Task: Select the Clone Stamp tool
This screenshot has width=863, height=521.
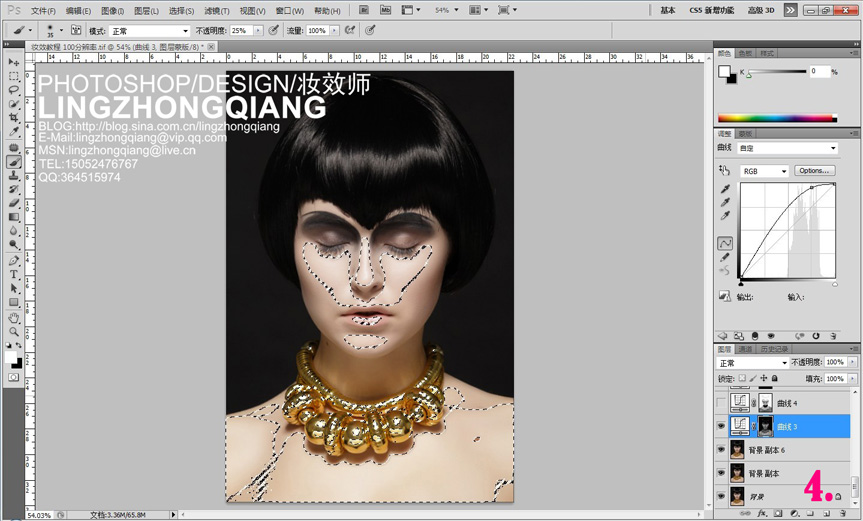Action: point(13,176)
